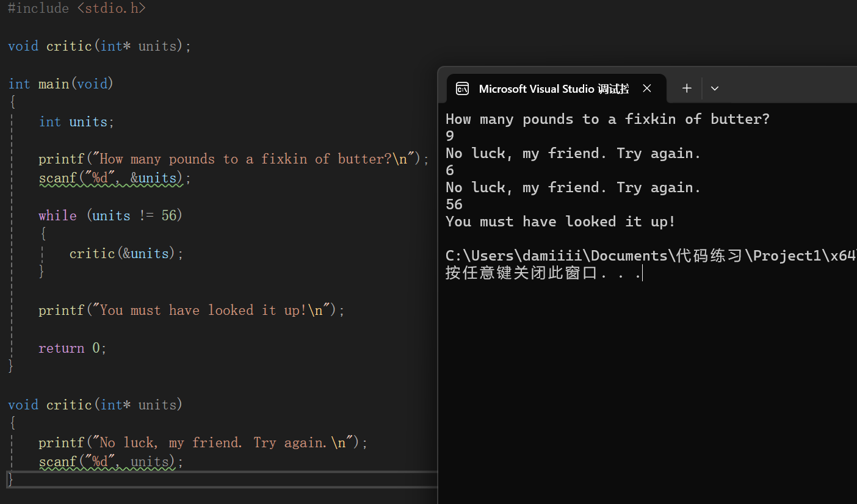Select the Microsoft Visual Studio debug console tab
The image size is (857, 504).
556,88
